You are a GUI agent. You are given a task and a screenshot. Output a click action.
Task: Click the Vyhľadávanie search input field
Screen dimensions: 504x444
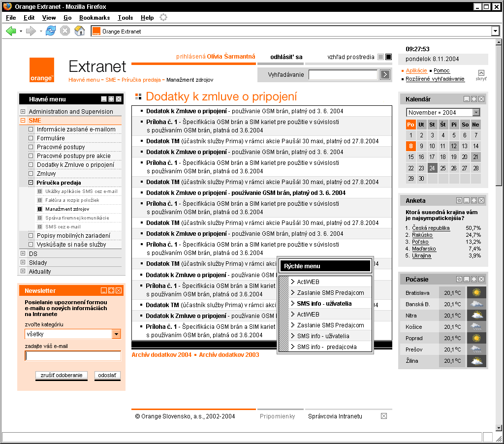point(343,75)
